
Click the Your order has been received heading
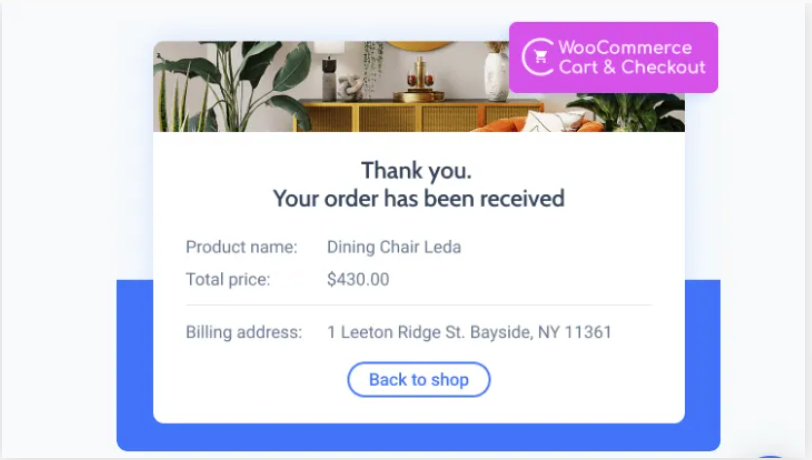[418, 198]
